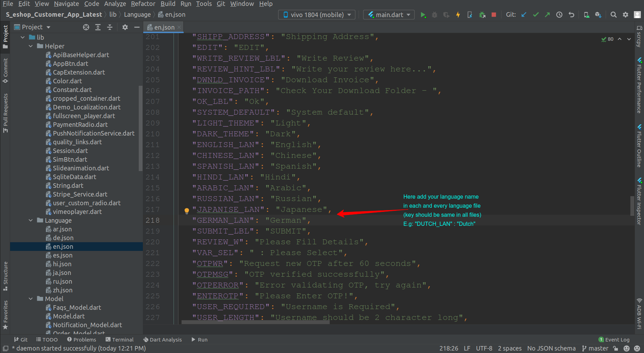The height and width of the screenshot is (353, 644).
Task: Stop the running app with red square
Action: tap(494, 15)
